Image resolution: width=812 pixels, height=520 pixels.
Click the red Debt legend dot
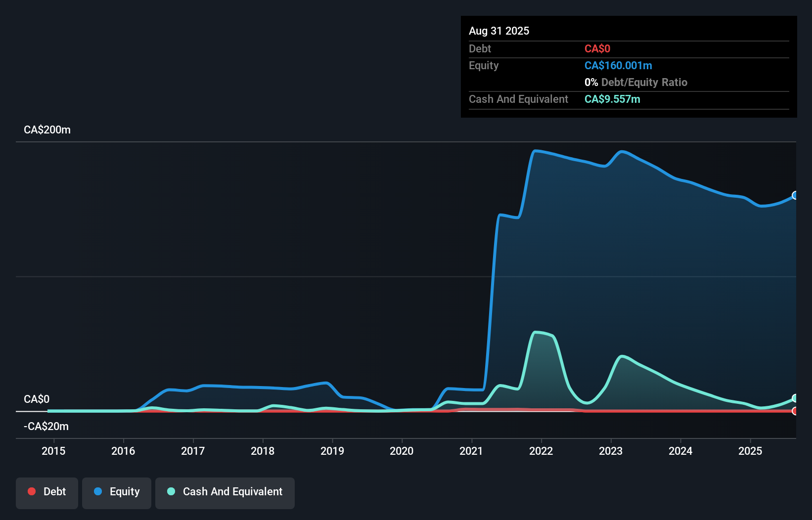coord(31,491)
